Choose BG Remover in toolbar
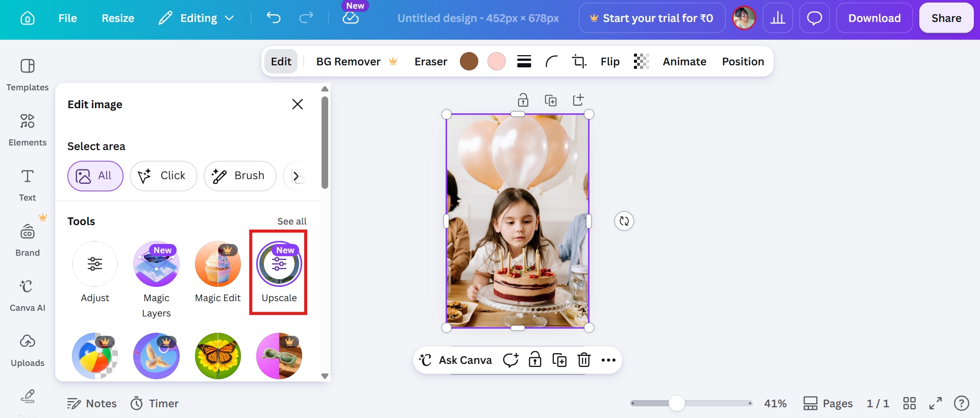The width and height of the screenshot is (980, 418). tap(356, 62)
